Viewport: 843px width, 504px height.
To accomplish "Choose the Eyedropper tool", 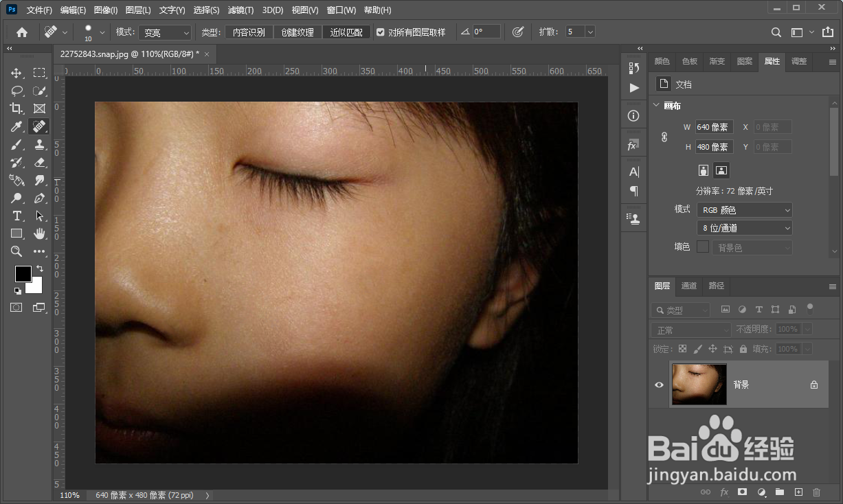I will pyautogui.click(x=16, y=126).
